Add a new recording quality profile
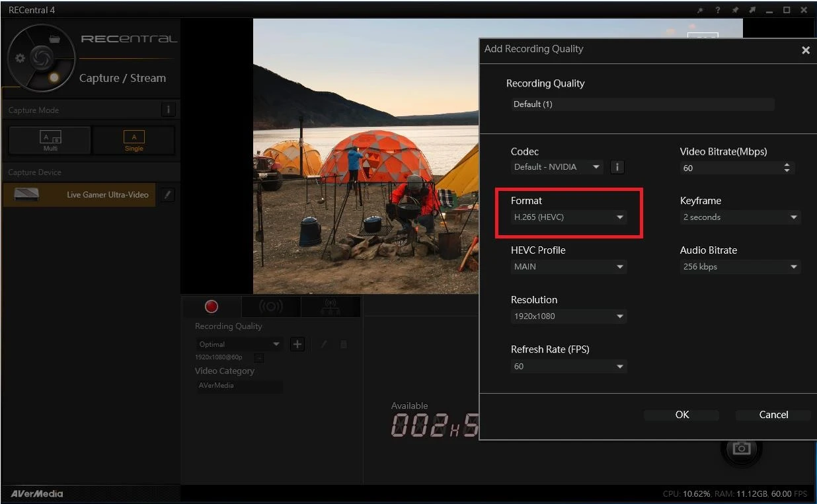The image size is (817, 504). pos(297,344)
